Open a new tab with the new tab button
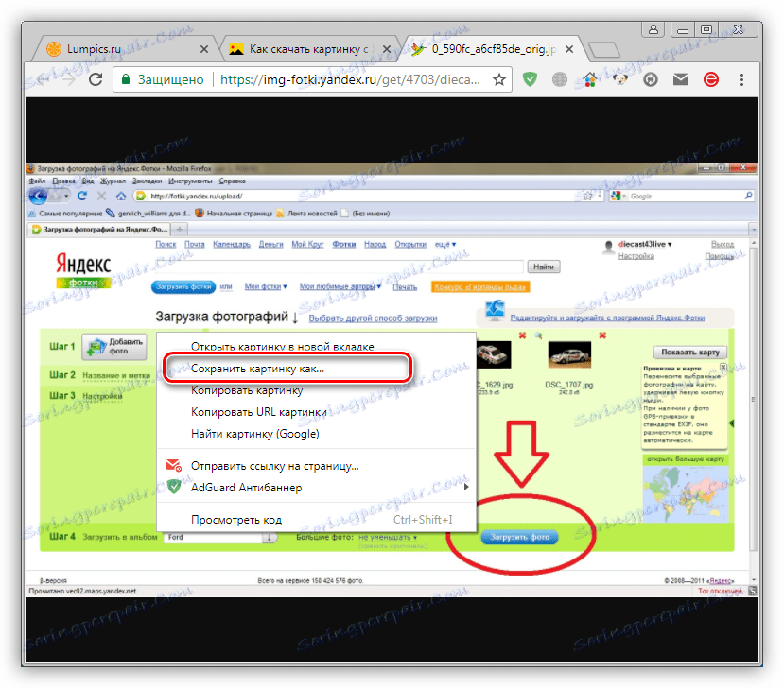Screen dimensions: 784x688 click(604, 50)
